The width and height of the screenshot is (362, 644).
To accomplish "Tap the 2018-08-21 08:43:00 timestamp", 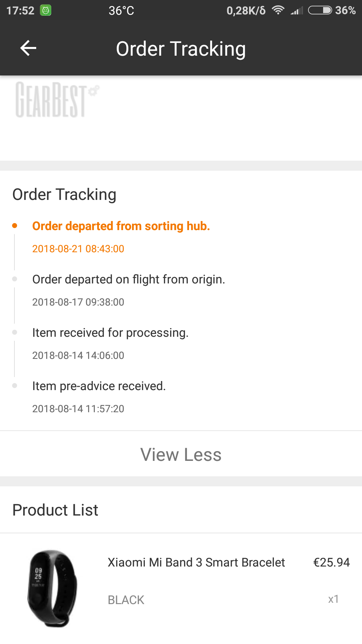I will coord(78,249).
